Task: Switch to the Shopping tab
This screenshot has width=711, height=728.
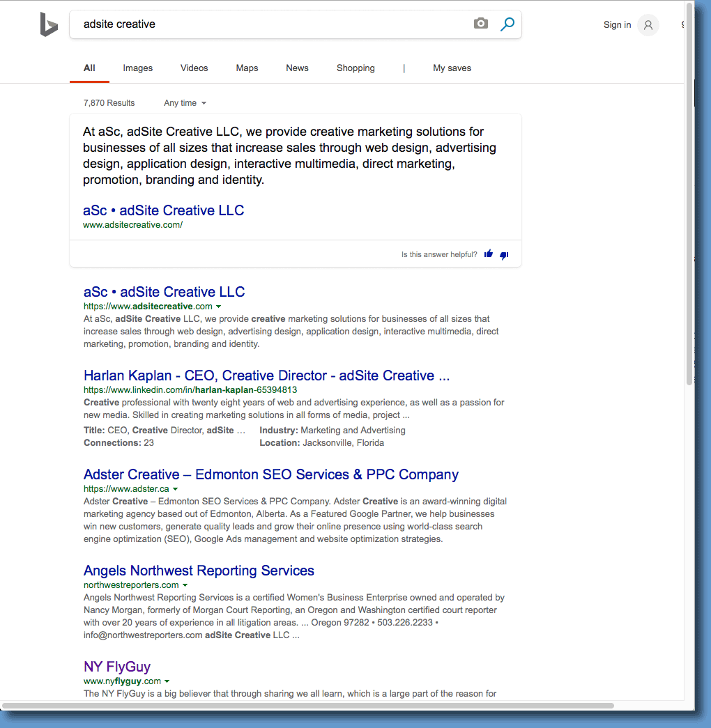Action: click(355, 68)
